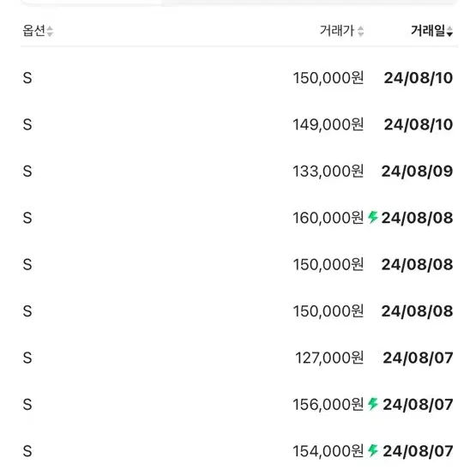
Task: Open the 149,000원 transaction row
Action: [x=238, y=124]
